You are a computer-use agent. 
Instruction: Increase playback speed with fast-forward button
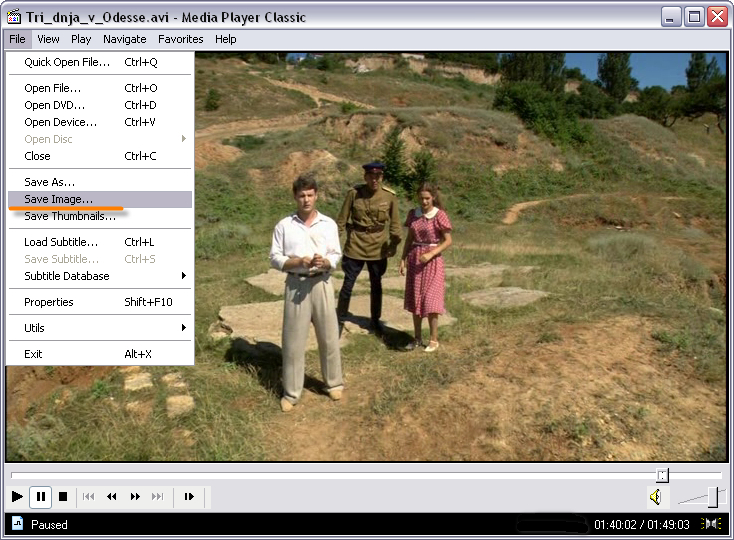(135, 496)
